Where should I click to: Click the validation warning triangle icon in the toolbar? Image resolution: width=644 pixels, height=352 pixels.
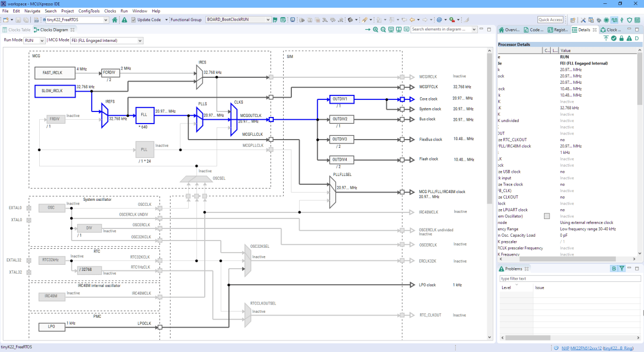(x=125, y=18)
